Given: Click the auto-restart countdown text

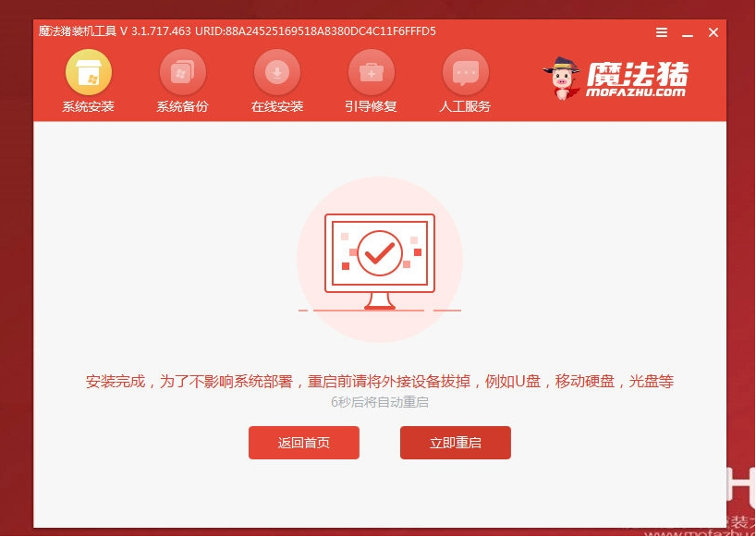Looking at the screenshot, I should pyautogui.click(x=380, y=402).
